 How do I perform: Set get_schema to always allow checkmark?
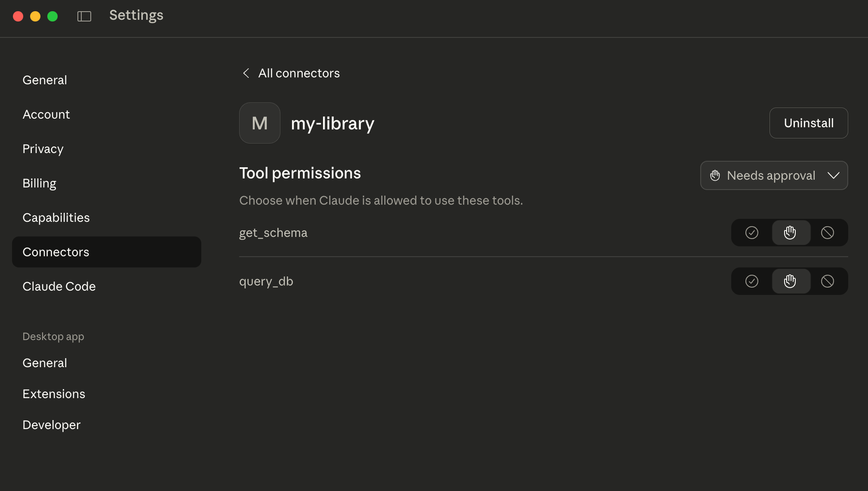click(751, 233)
